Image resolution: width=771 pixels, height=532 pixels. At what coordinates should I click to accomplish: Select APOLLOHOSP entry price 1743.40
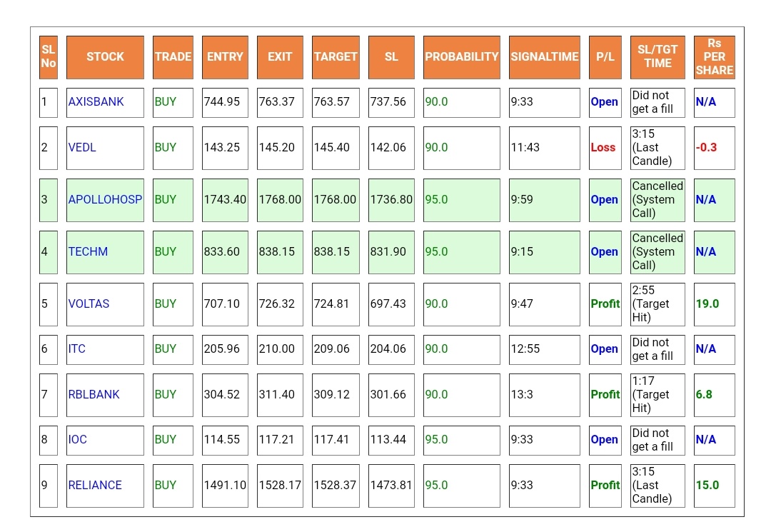pos(225,200)
